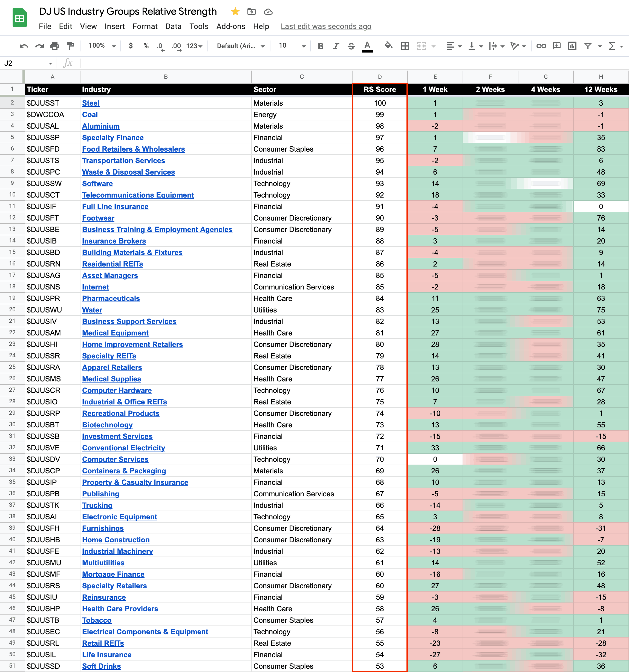Image resolution: width=629 pixels, height=672 pixels.
Task: Open the Specialty Finance link
Action: point(113,138)
